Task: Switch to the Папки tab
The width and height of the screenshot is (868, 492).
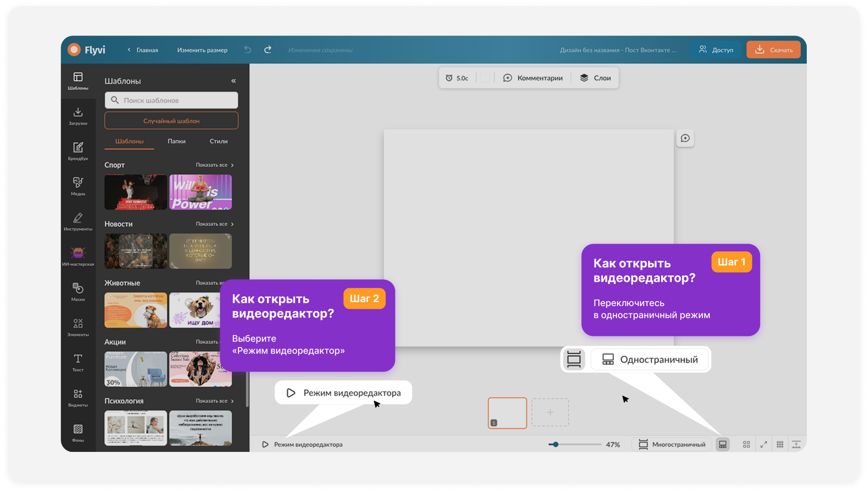Action: click(x=177, y=141)
